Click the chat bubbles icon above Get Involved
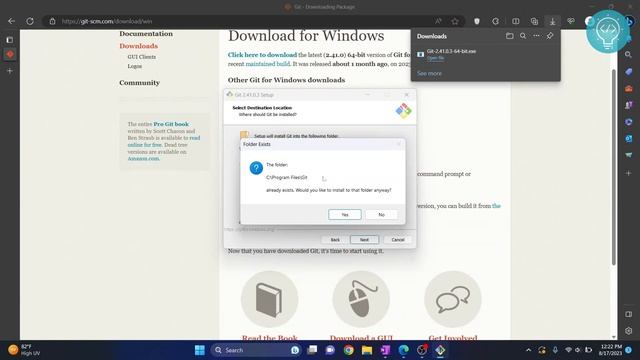 pyautogui.click(x=453, y=299)
